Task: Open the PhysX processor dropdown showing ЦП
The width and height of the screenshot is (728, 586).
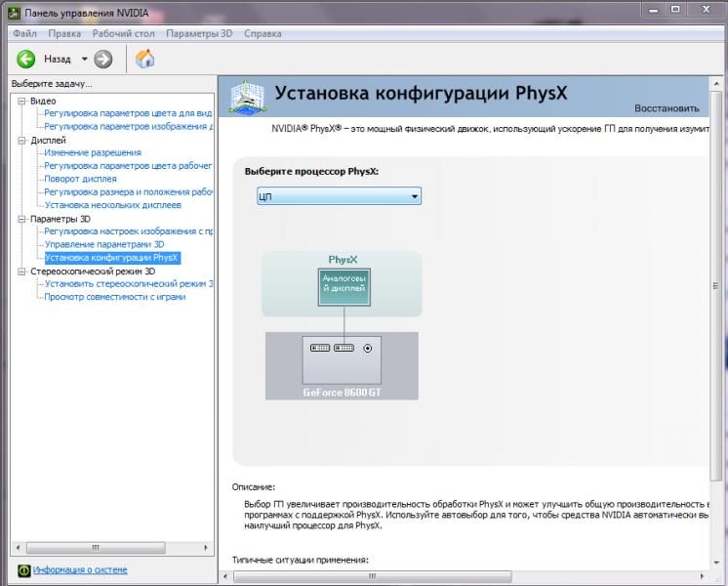Action: tap(339, 196)
